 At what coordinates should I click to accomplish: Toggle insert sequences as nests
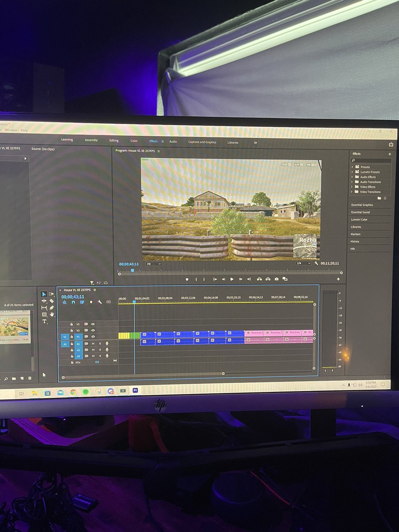tap(64, 302)
